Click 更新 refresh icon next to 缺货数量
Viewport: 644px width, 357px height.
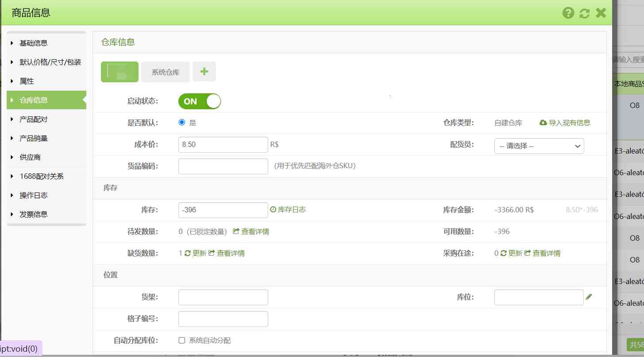[x=188, y=253]
